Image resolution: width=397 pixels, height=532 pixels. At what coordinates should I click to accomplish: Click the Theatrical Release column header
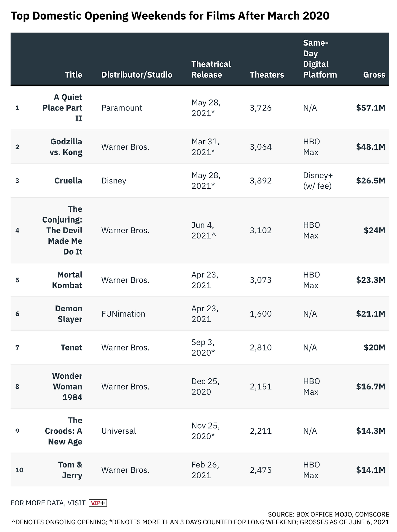211,70
